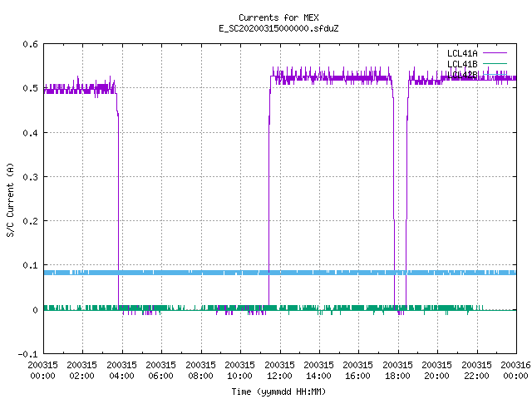Click the y-axis value 0
532x399 pixels.
point(35,310)
